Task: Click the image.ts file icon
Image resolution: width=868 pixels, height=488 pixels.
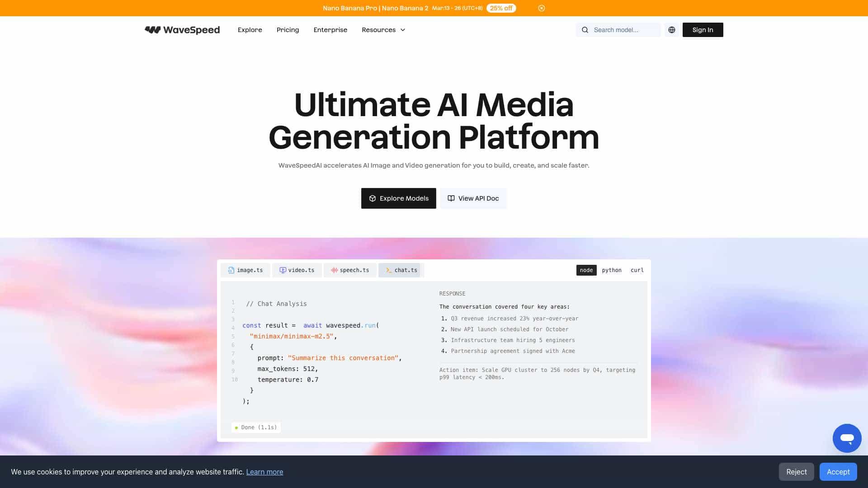Action: [x=231, y=270]
